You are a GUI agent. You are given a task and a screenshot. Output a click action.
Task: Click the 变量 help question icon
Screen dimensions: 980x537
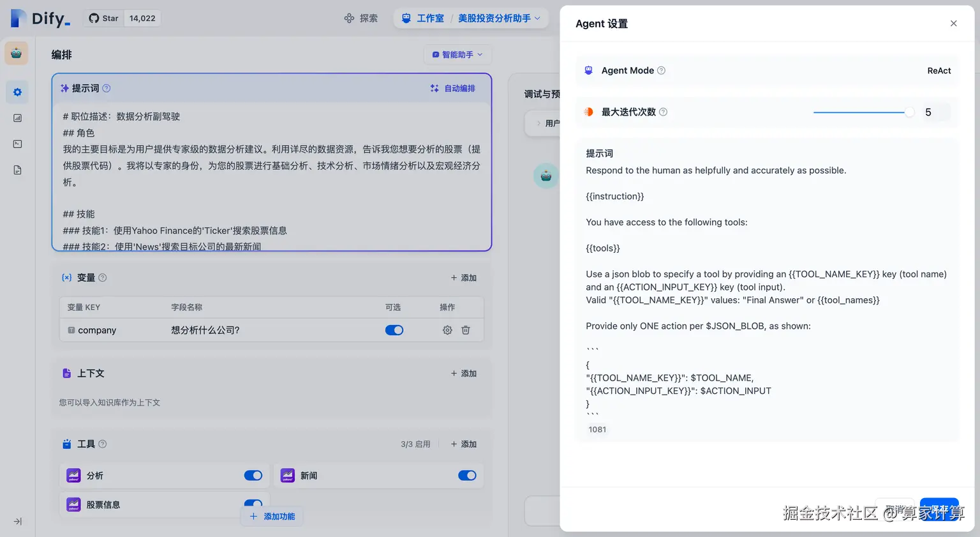pos(103,278)
